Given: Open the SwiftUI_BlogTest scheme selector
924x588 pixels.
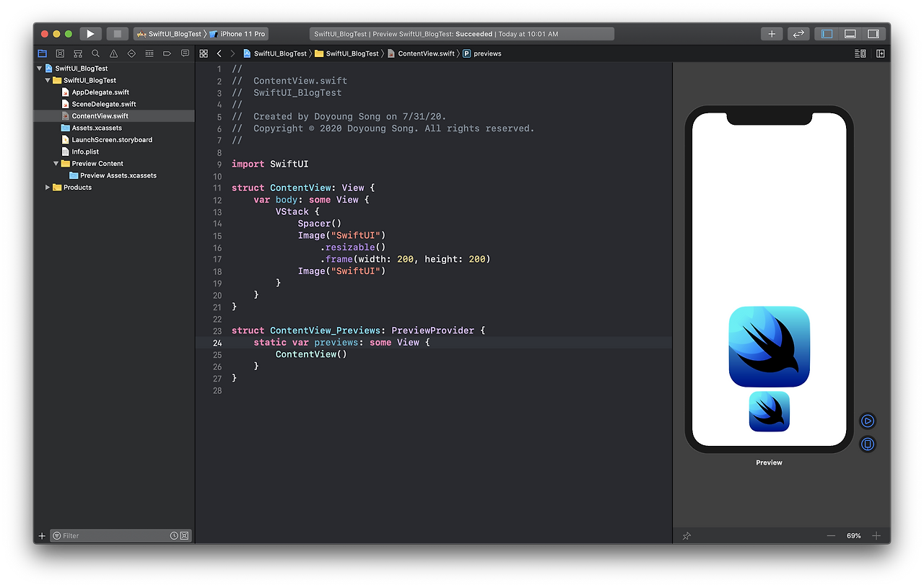Looking at the screenshot, I should point(170,34).
